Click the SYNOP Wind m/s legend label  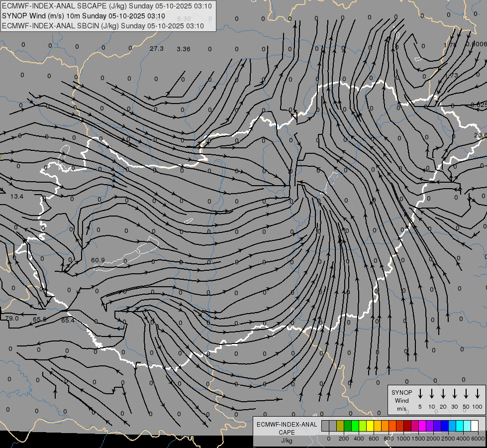401,400
